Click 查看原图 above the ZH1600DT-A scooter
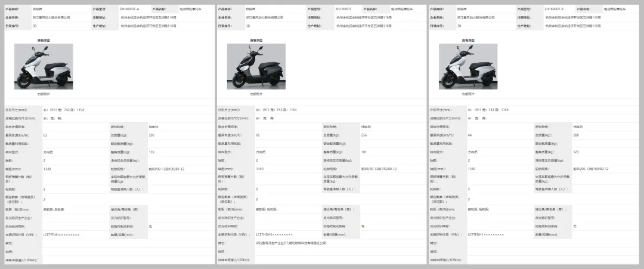This screenshot has width=644, height=269. click(x=44, y=40)
